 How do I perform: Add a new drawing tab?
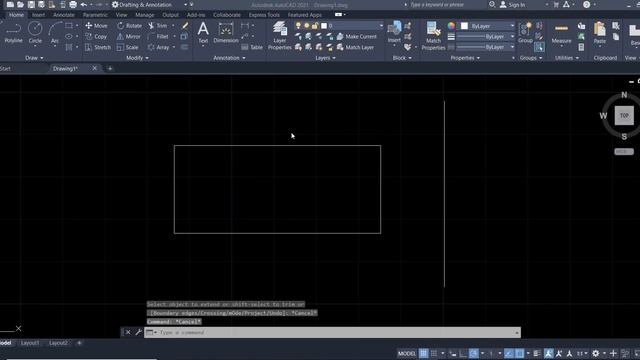pyautogui.click(x=110, y=69)
